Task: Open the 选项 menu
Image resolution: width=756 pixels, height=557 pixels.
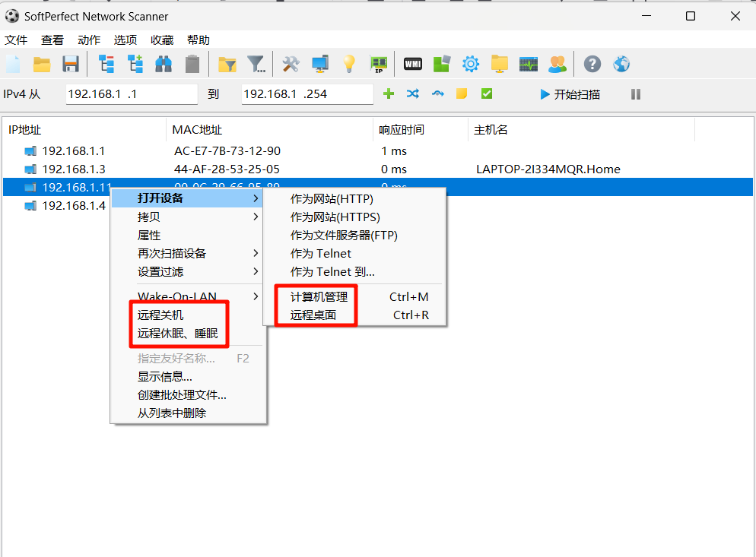Action: [125, 40]
